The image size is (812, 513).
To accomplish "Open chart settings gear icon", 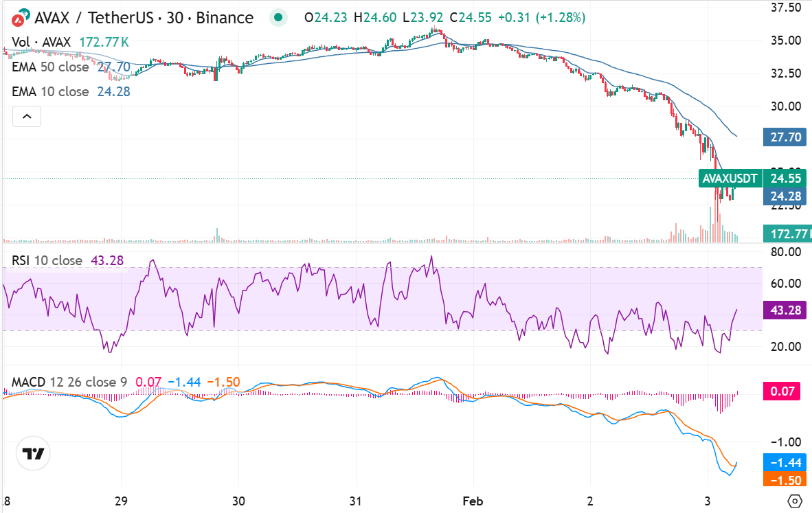I will [x=794, y=501].
